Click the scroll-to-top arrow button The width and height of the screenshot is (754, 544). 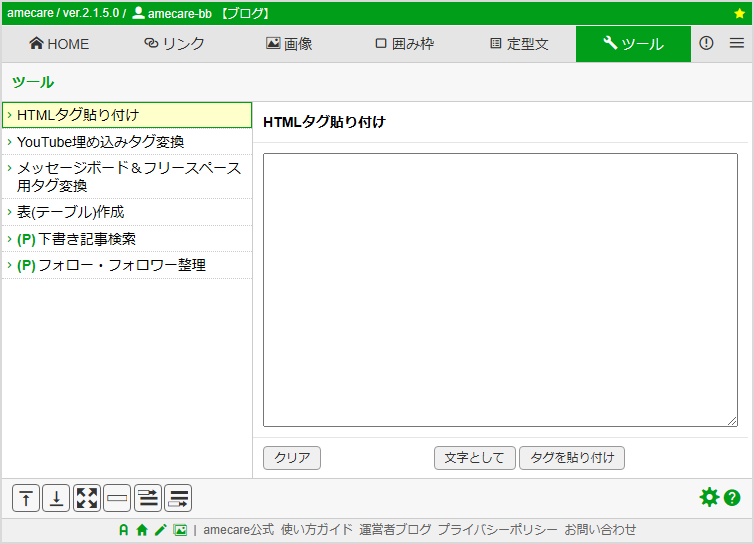26,498
